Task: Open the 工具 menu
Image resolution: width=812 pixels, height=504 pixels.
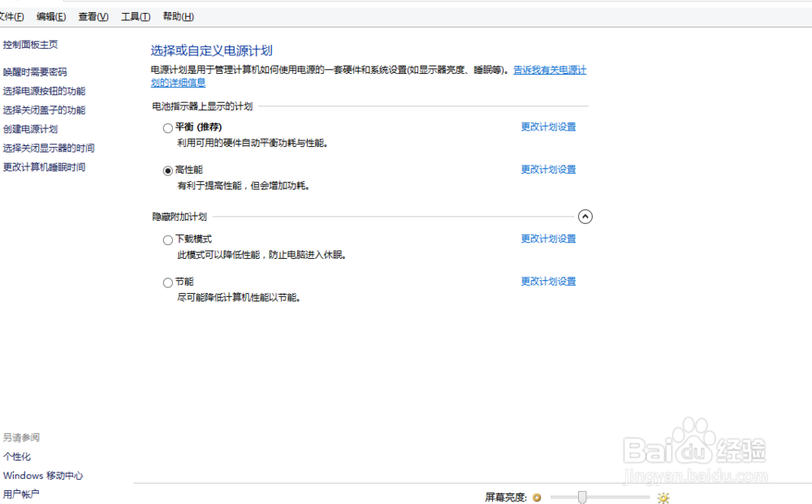Action: coord(135,16)
